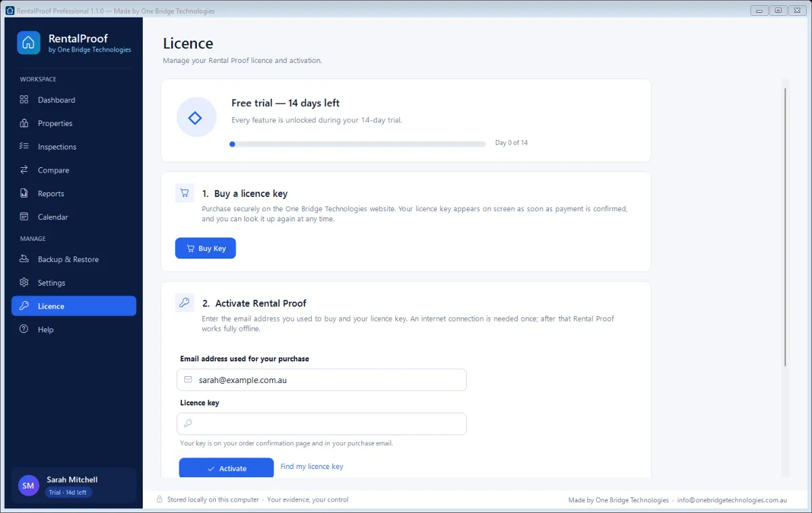Click the SM user avatar
The width and height of the screenshot is (812, 513).
pyautogui.click(x=28, y=485)
